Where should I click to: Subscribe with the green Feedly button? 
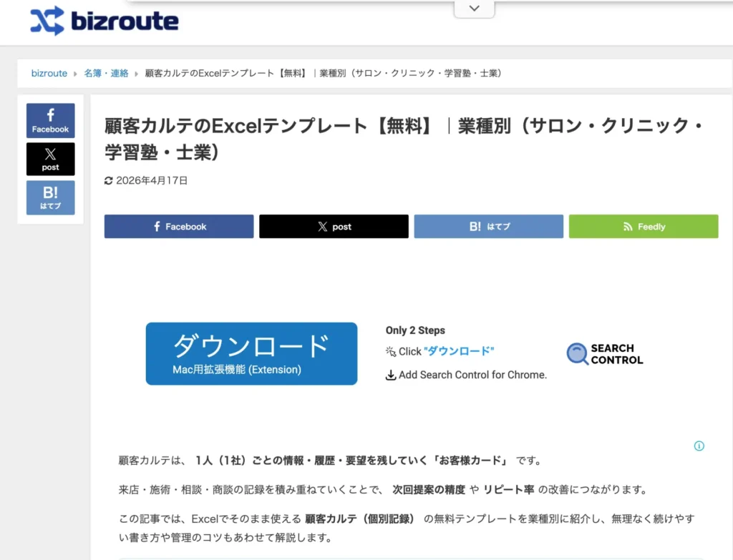[x=644, y=227]
